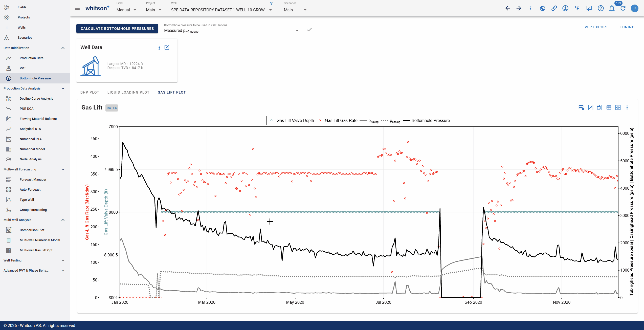644x330 pixels.
Task: Open the Scenarios dropdown
Action: point(295,10)
